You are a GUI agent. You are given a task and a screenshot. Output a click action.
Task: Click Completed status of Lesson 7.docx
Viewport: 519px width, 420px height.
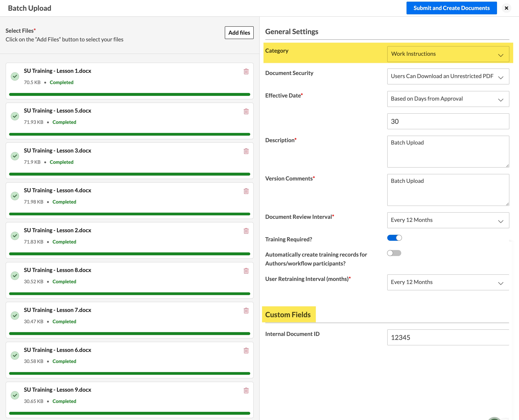click(64, 322)
